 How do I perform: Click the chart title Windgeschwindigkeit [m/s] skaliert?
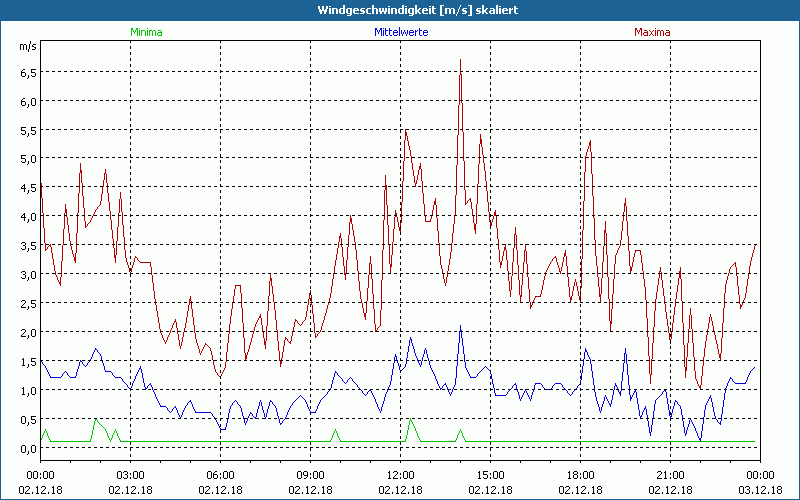tap(400, 10)
